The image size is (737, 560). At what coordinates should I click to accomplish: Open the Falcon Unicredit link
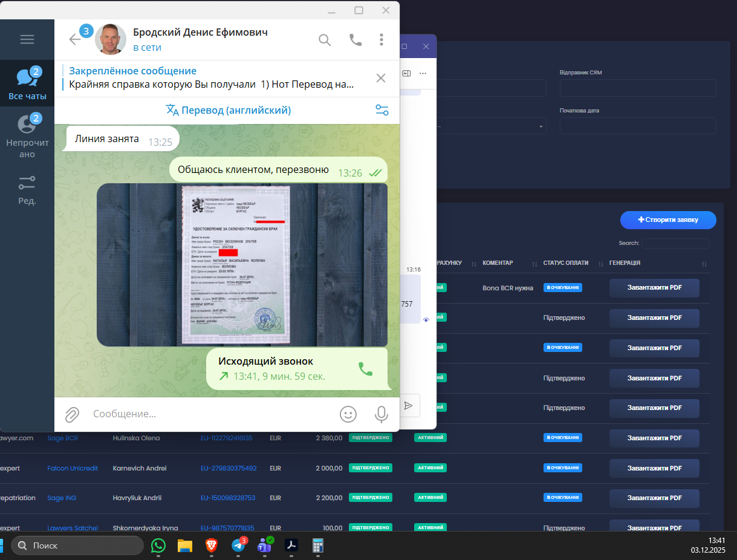click(73, 468)
